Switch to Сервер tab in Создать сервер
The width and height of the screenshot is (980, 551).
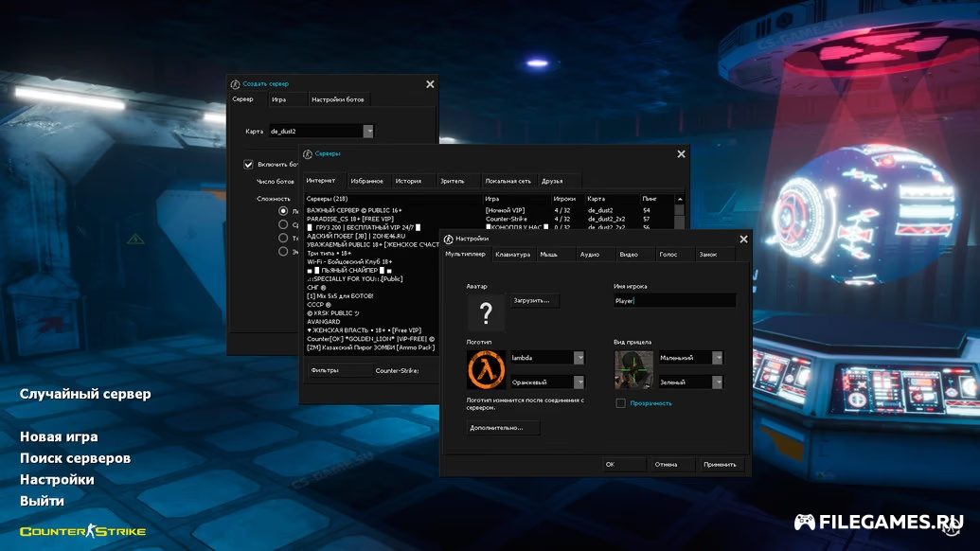(x=246, y=99)
